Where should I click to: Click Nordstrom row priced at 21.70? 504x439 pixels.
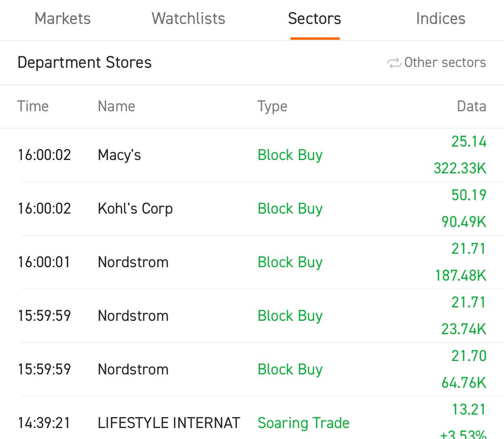tap(252, 370)
